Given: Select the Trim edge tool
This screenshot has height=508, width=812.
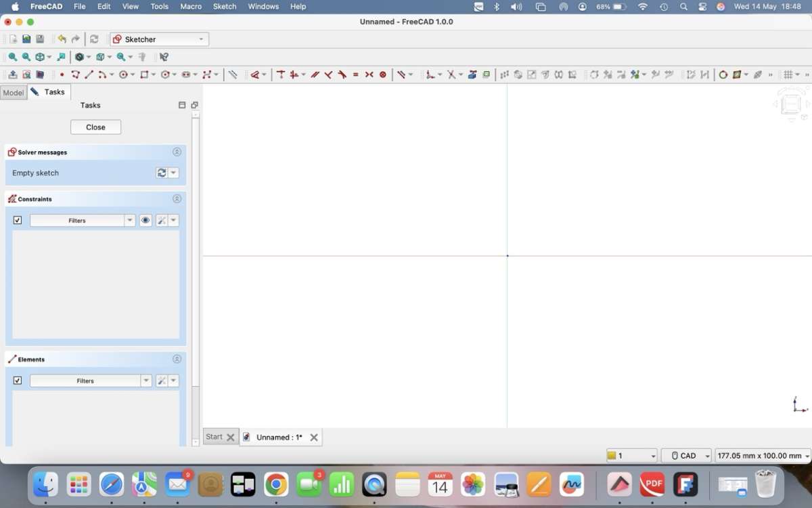Looking at the screenshot, I should [451, 75].
